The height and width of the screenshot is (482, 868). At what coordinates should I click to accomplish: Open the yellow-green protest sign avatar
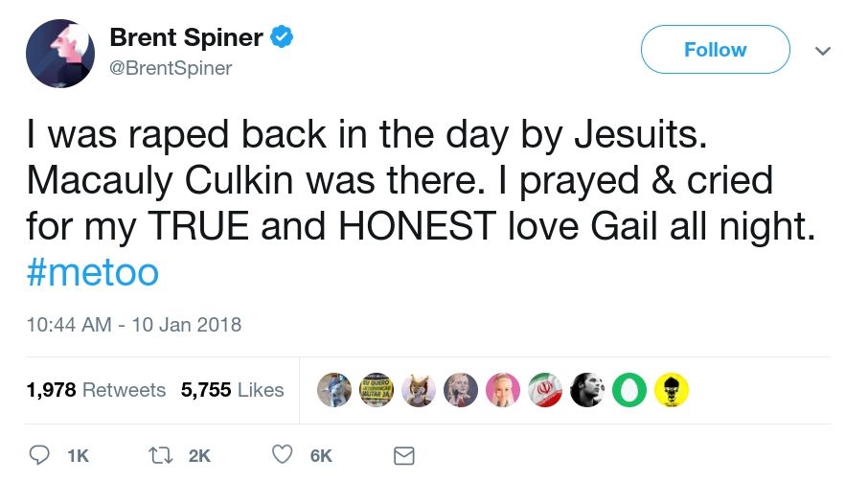tap(377, 390)
